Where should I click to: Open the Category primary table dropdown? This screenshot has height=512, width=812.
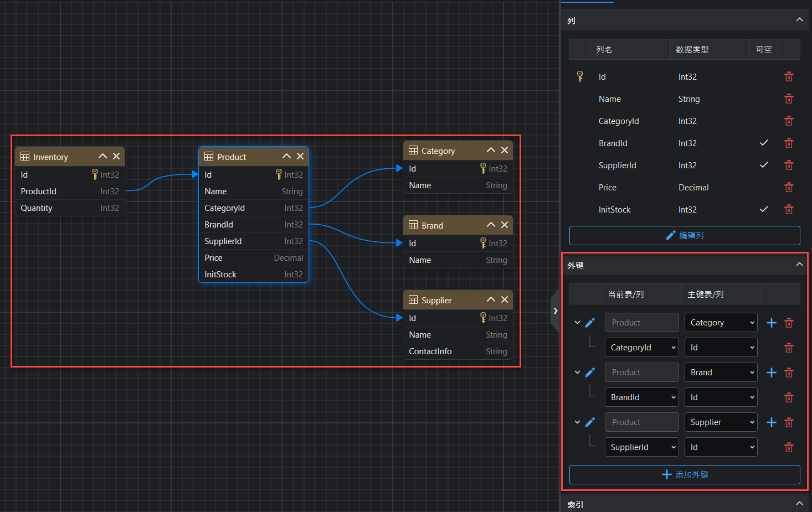pyautogui.click(x=721, y=323)
